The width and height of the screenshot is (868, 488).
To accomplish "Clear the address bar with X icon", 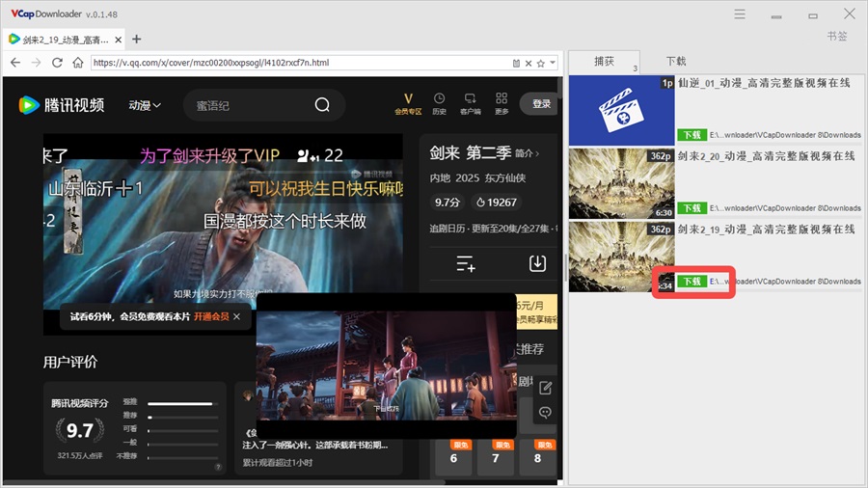I will coord(529,63).
